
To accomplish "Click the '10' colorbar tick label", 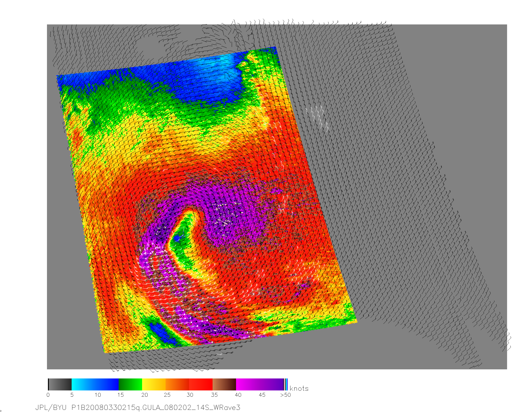I will pos(98,395).
